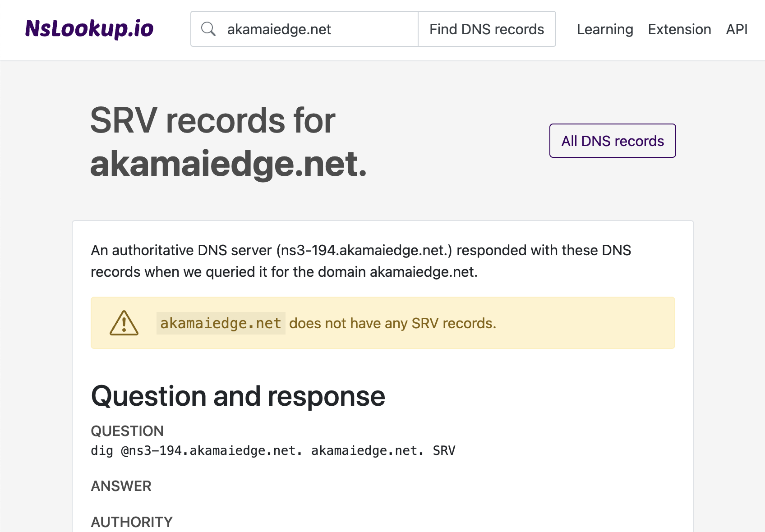This screenshot has width=765, height=532.
Task: Click the Question and response heading
Action: coord(238,395)
